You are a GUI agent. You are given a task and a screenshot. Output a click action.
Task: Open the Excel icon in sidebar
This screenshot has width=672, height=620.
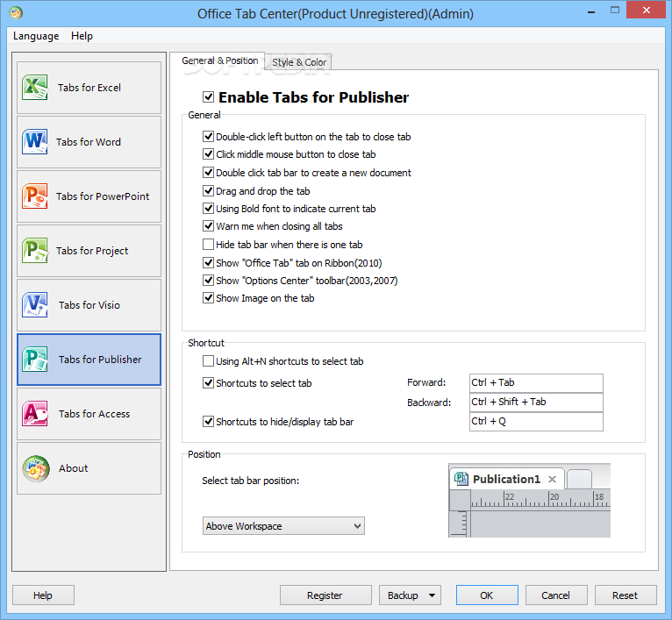[x=35, y=88]
